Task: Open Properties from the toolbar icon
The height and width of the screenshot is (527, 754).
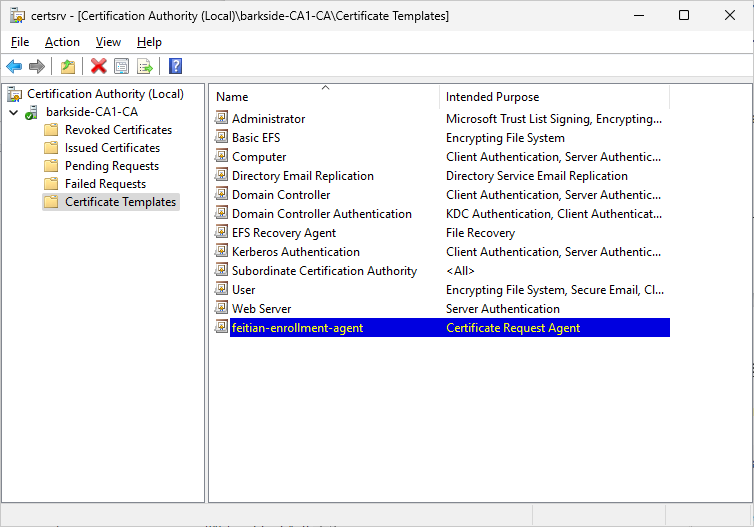Action: point(121,66)
